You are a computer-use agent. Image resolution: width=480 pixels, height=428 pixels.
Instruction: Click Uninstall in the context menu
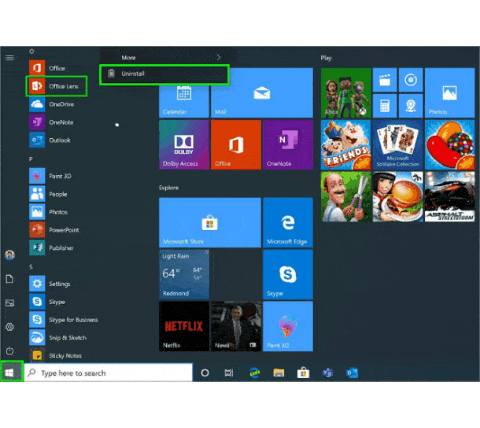pos(164,74)
